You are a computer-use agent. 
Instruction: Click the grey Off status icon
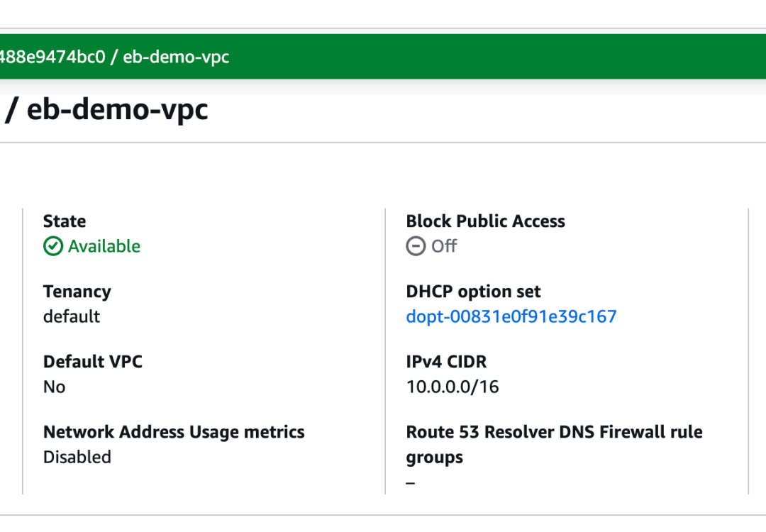coord(416,246)
